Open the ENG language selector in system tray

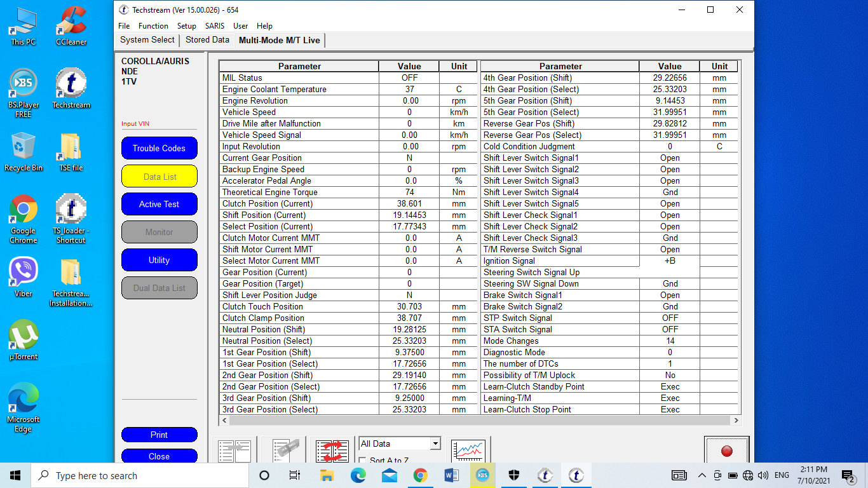(783, 475)
